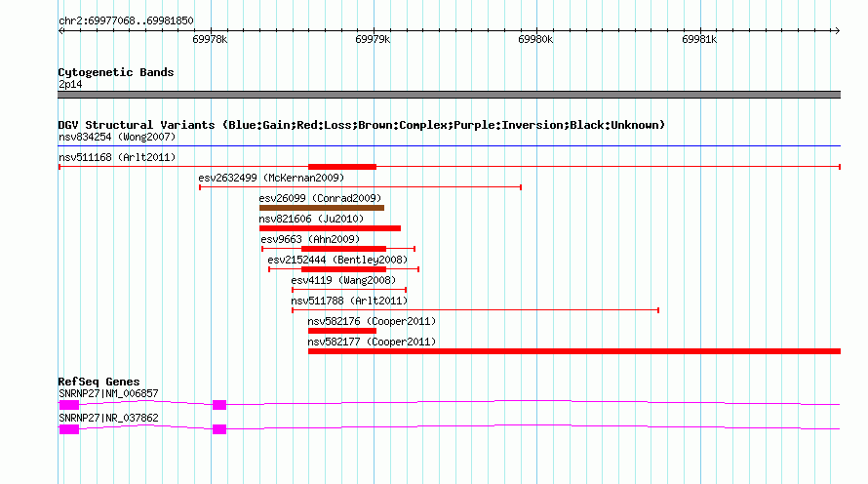Click the esv4119 red variant line

[349, 290]
